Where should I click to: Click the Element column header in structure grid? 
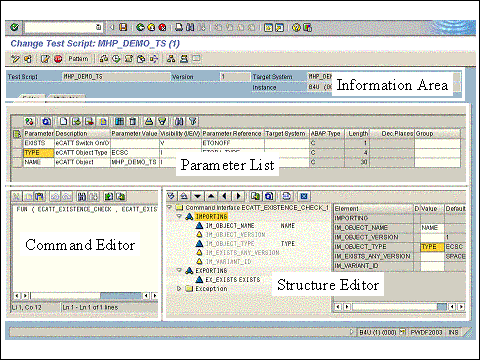point(373,209)
